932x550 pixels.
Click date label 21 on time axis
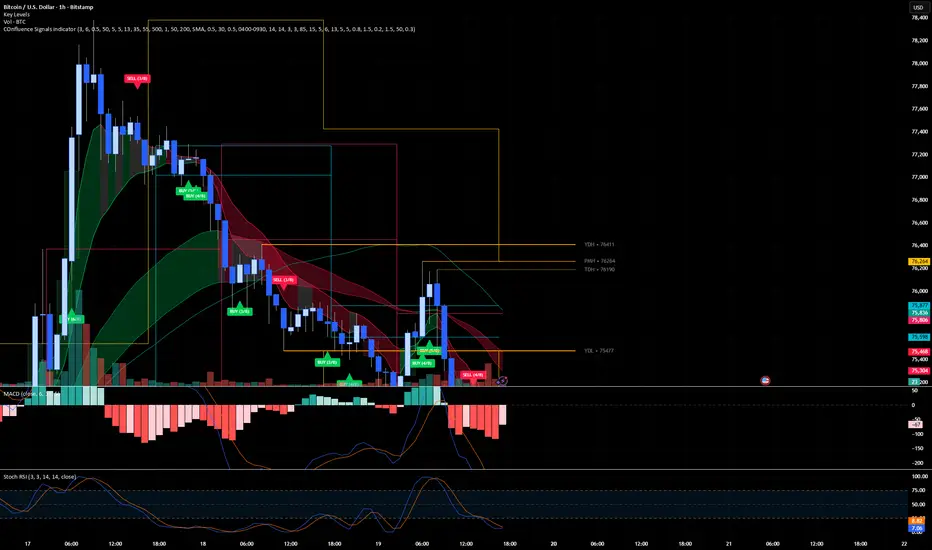click(x=729, y=544)
